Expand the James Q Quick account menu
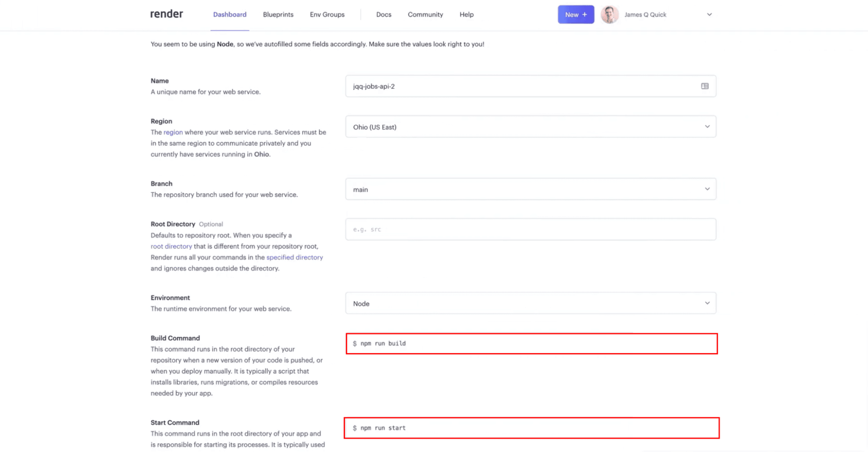The image size is (868, 452). (x=709, y=14)
